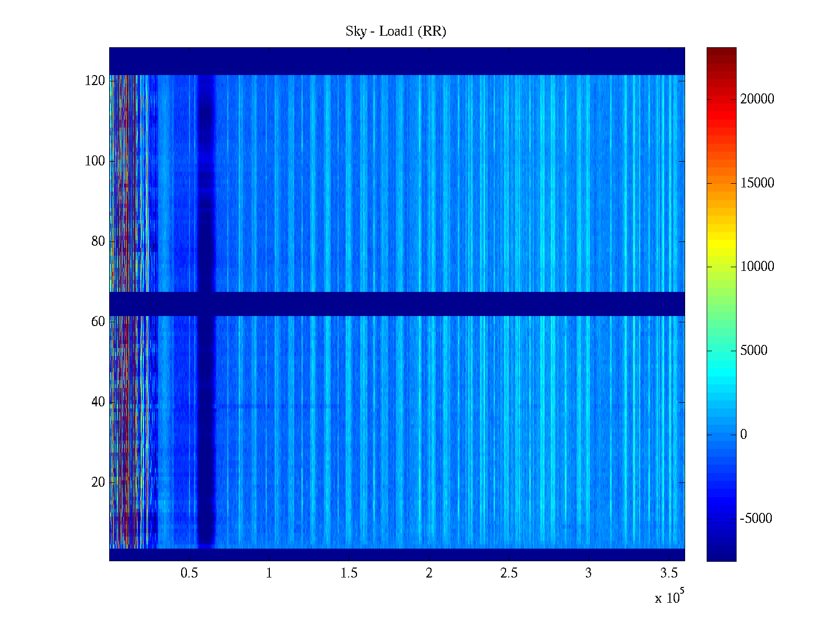Click the y-axis tick label 40
The height and width of the screenshot is (630, 840).
click(98, 402)
